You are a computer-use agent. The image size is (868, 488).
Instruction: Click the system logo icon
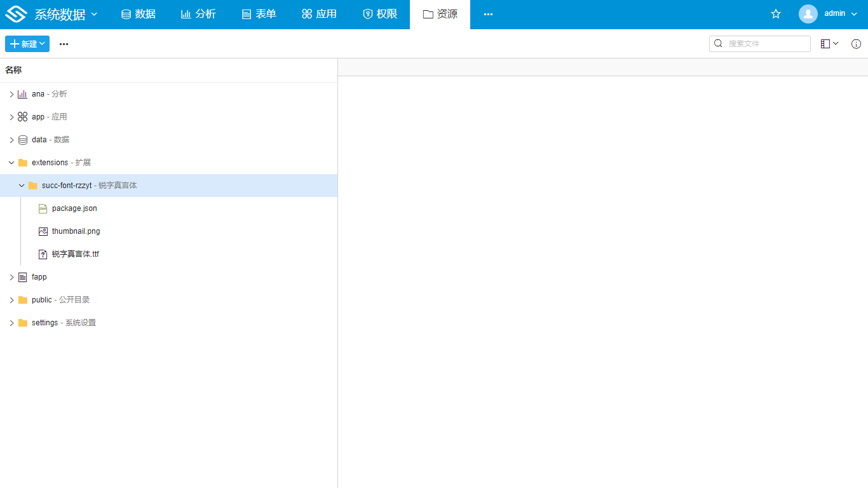click(16, 14)
